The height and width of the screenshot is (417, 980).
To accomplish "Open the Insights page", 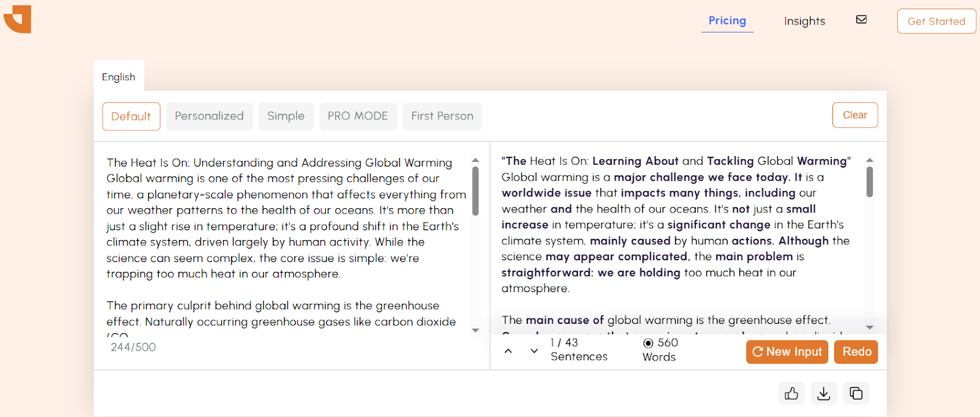I will pyautogui.click(x=804, y=21).
